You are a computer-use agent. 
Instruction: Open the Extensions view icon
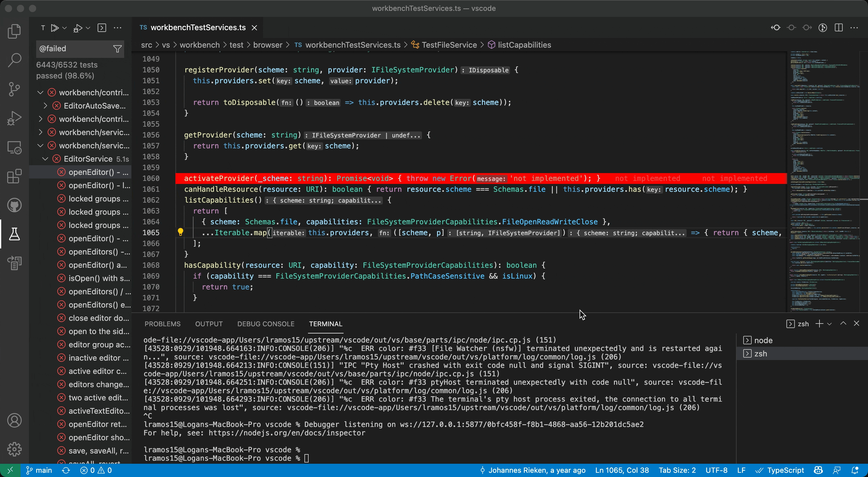pos(14,176)
